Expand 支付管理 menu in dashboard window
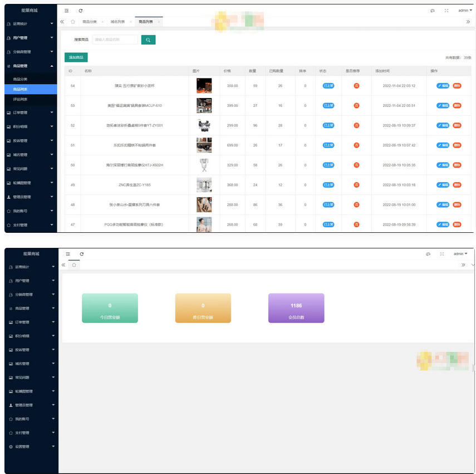This screenshot has height=474, width=476. pos(31,433)
